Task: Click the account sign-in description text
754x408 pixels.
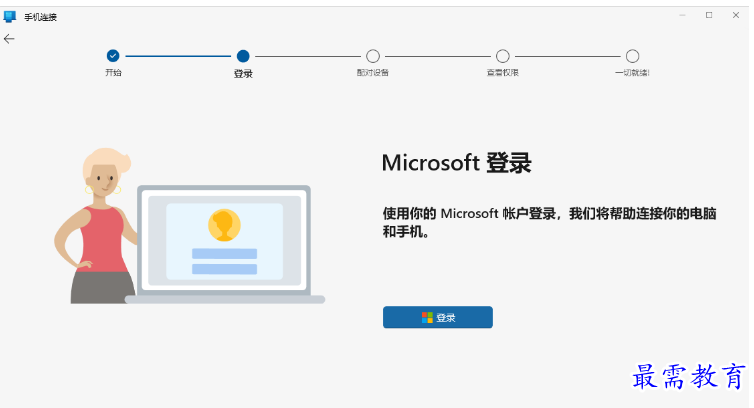Action: (x=549, y=222)
